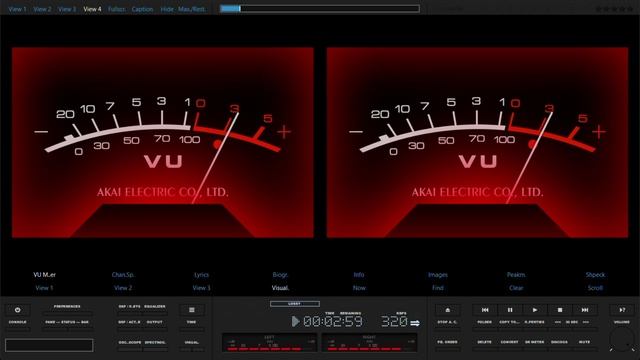This screenshot has height=360, width=640.
Task: Click the eject icon button
Action: [447, 310]
